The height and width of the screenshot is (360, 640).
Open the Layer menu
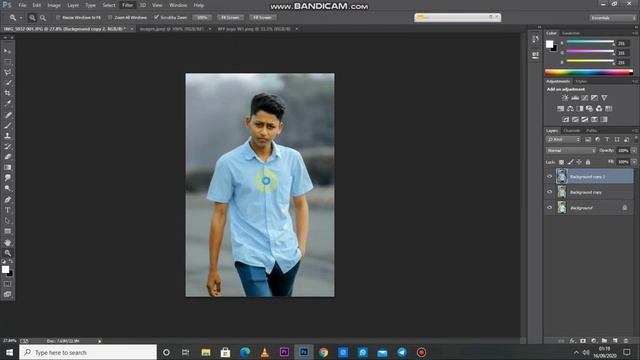coord(73,5)
